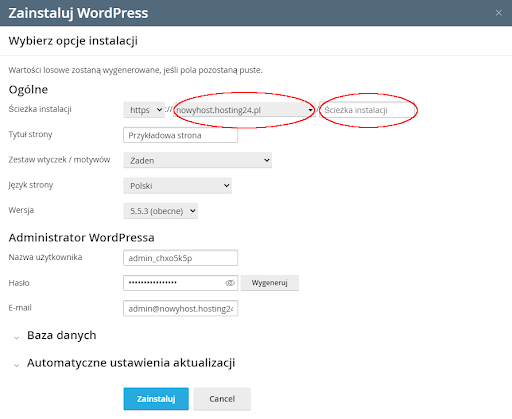Open the Zestaw wtyczek / motywów dropdown
Viewport: 512px width, 419px height.
point(197,160)
